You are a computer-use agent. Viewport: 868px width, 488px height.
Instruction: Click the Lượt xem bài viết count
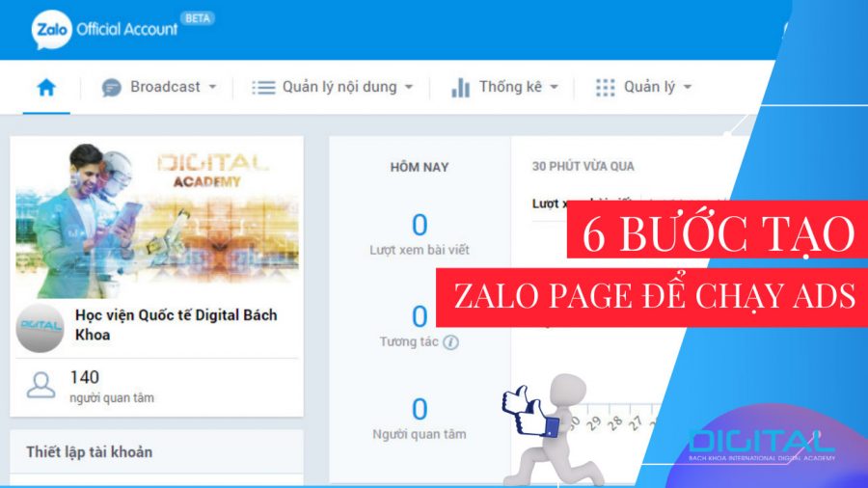pos(420,225)
